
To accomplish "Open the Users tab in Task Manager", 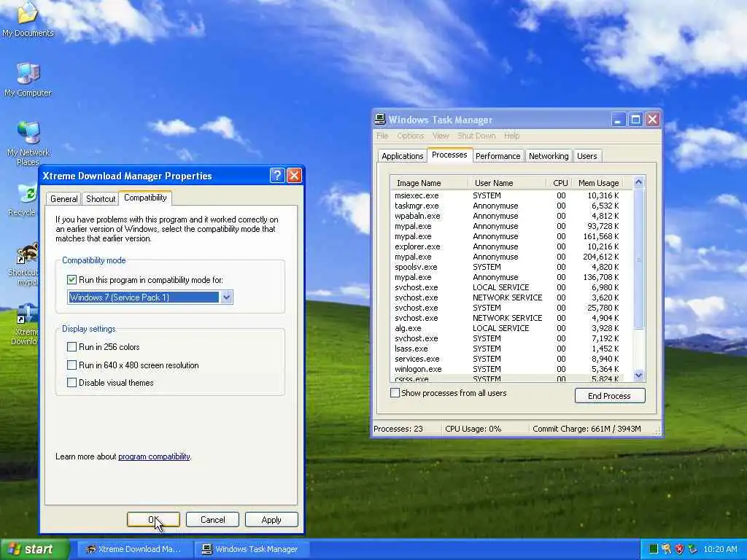I will (x=587, y=156).
